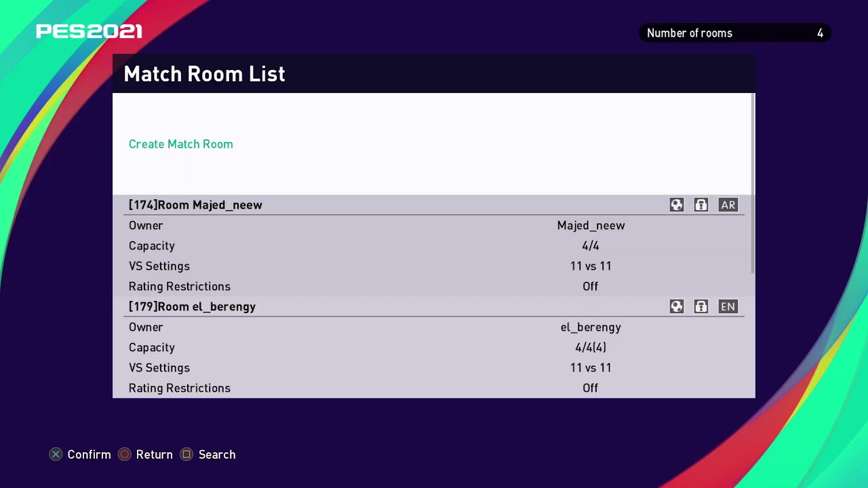Click the Capacity label in el_berengy room

[152, 348]
